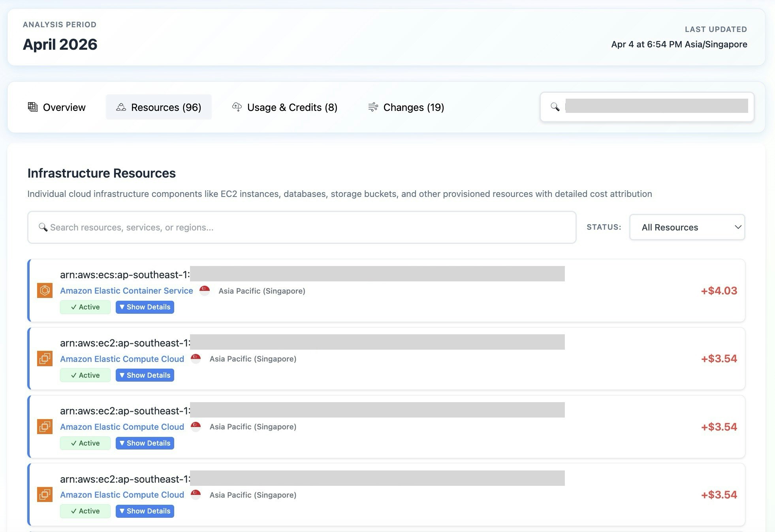Expand Show Details on the first EC2 resource

(x=145, y=375)
